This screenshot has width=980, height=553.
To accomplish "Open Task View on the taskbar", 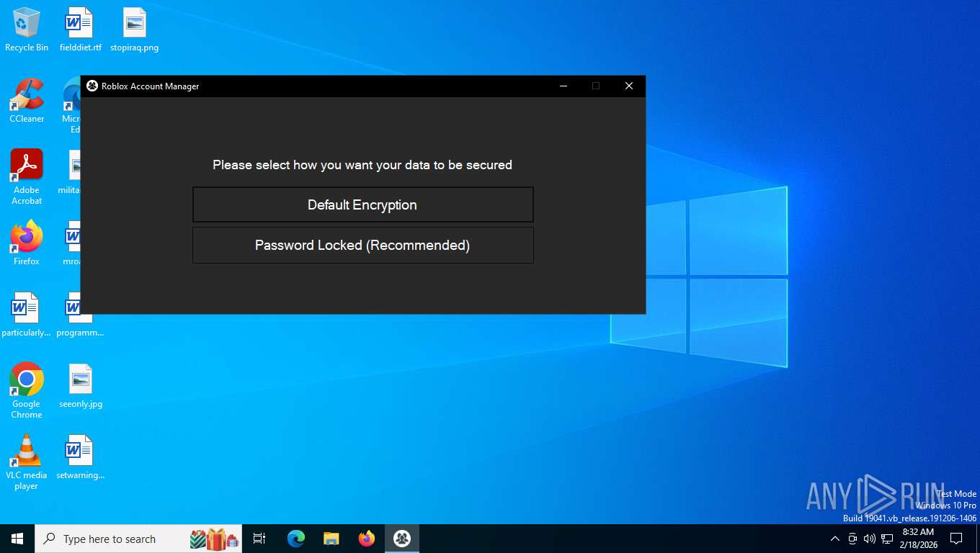I will (x=259, y=539).
